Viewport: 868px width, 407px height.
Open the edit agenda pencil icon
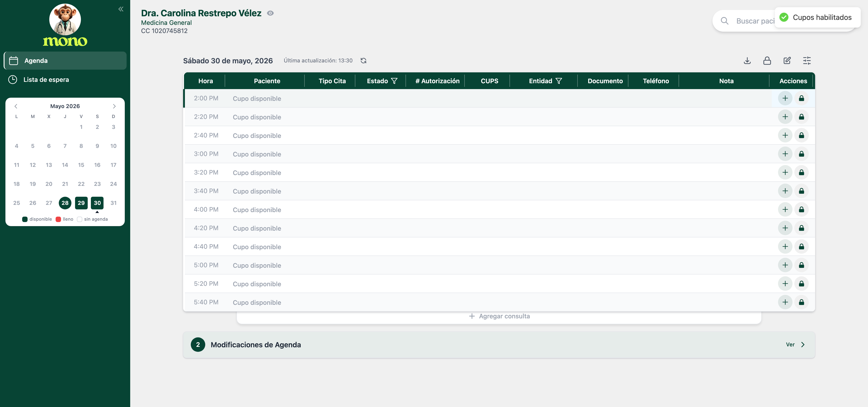[x=787, y=61]
